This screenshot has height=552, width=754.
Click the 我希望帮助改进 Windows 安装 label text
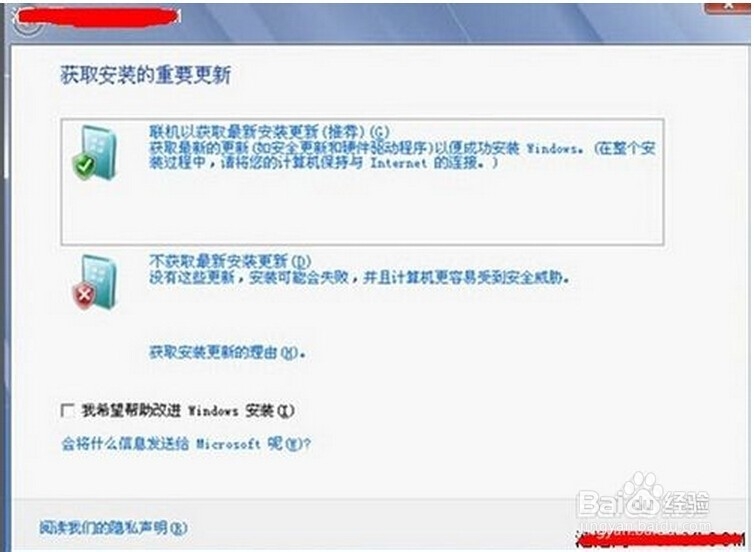pyautogui.click(x=188, y=411)
